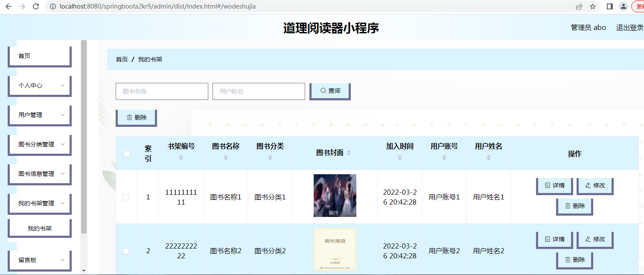This screenshot has width=644, height=275.
Task: Click the sidebar vertical scrollbar
Action: click(84, 137)
